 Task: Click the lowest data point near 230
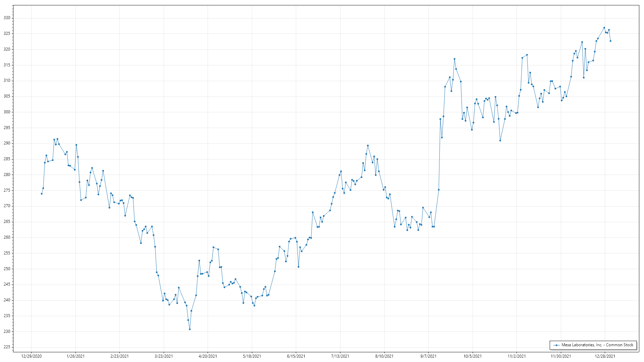tap(190, 329)
